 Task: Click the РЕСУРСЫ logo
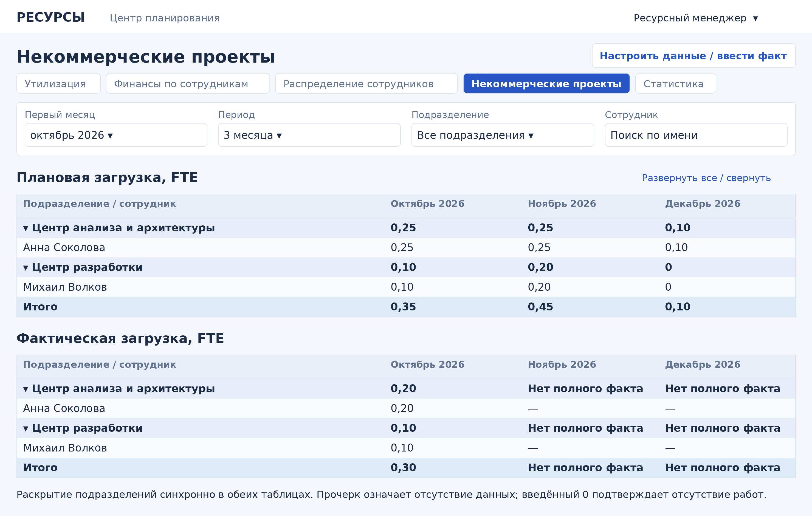(x=50, y=18)
